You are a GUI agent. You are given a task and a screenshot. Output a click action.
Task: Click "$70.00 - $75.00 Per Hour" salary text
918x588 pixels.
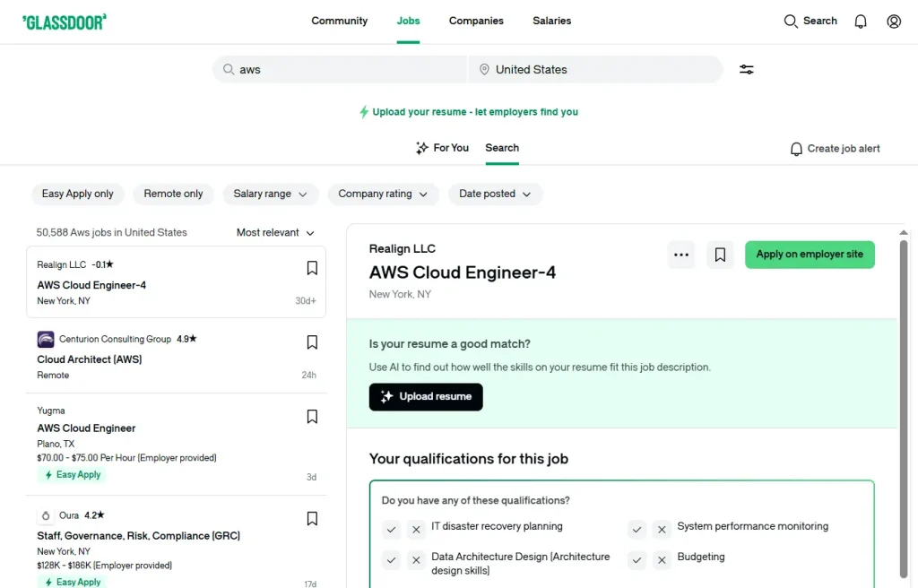click(x=86, y=458)
